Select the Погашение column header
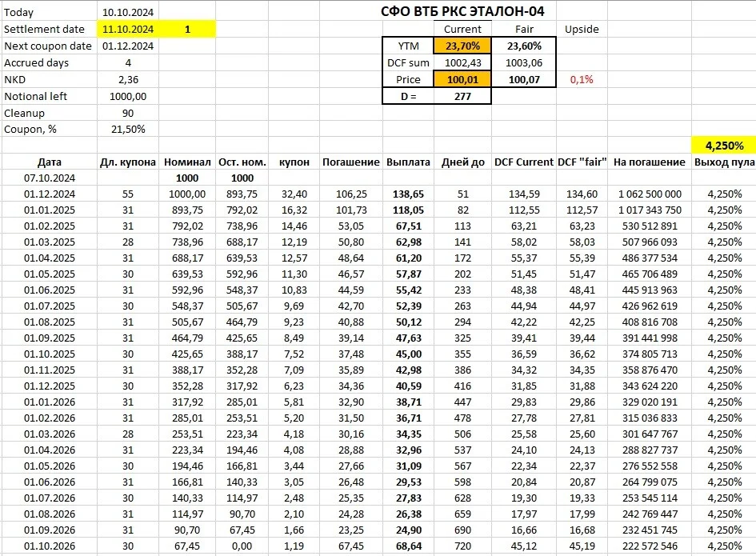Viewport: 756px width, 556px height. pyautogui.click(x=351, y=162)
